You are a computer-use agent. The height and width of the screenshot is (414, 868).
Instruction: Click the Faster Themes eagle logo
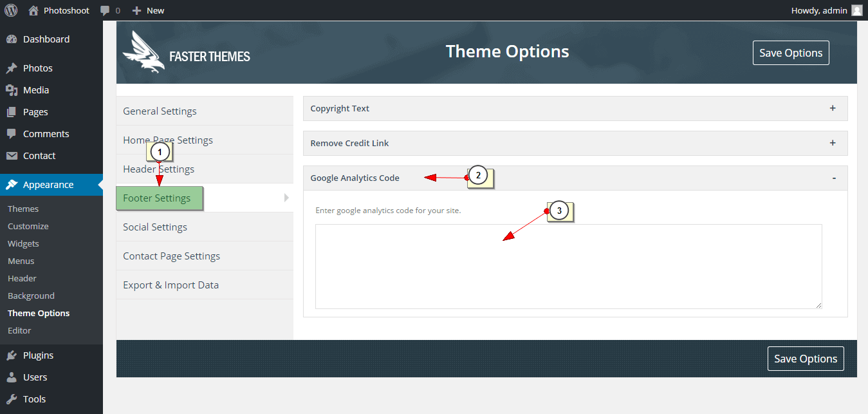(x=143, y=52)
